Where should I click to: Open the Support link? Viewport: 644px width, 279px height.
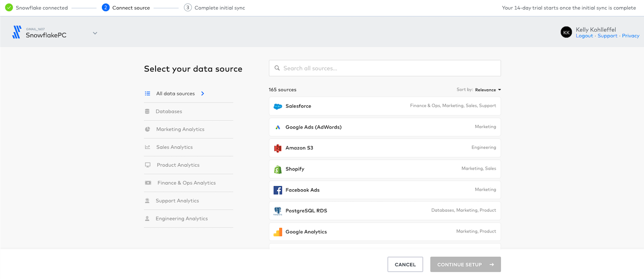607,36
